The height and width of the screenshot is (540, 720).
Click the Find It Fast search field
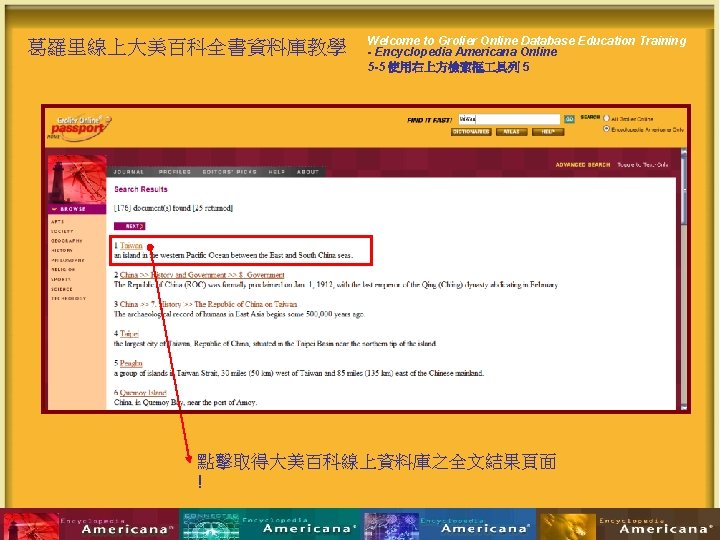click(x=509, y=119)
